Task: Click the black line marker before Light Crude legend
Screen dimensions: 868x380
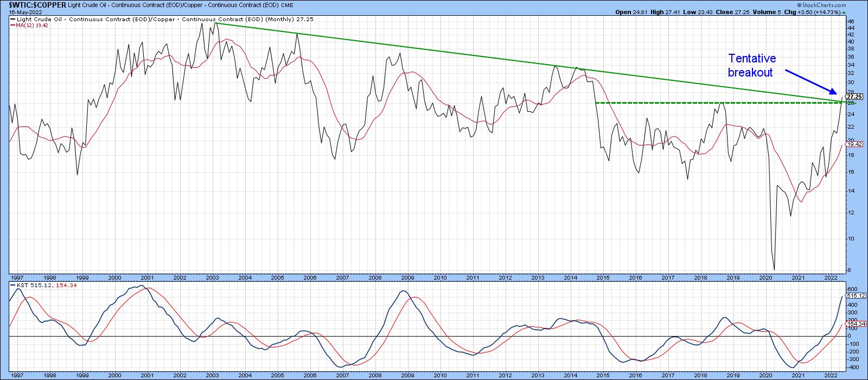Action: (12, 18)
